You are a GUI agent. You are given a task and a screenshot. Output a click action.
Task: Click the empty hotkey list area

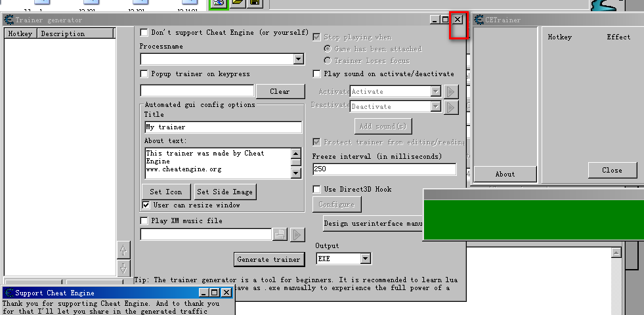tap(60, 156)
